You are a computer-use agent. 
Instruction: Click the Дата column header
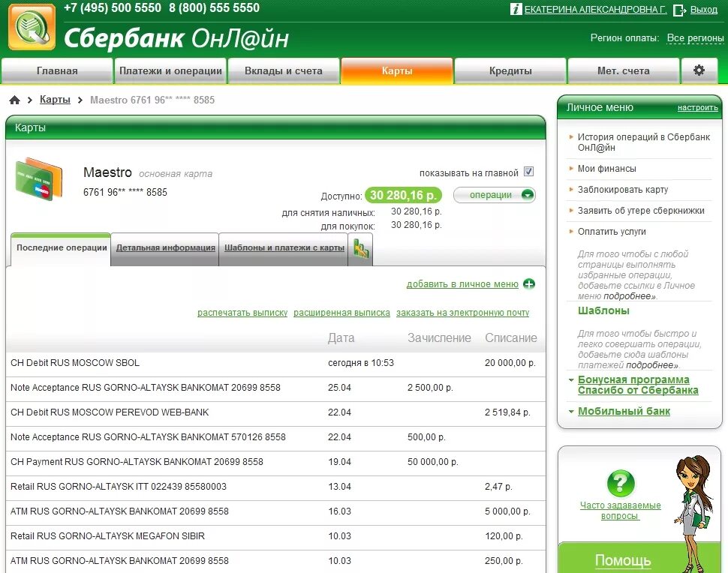pos(341,337)
